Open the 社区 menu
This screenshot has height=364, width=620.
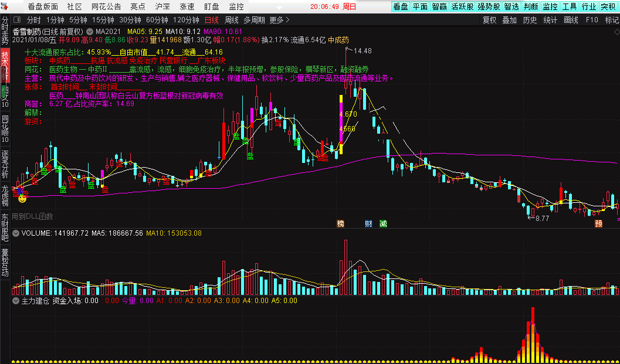point(74,6)
